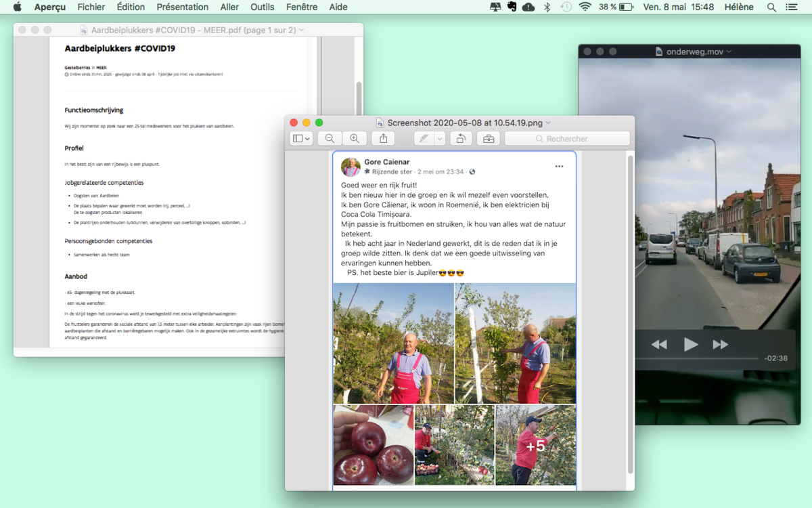This screenshot has height=508, width=812.
Task: Open the Présentation menu
Action: tap(183, 7)
